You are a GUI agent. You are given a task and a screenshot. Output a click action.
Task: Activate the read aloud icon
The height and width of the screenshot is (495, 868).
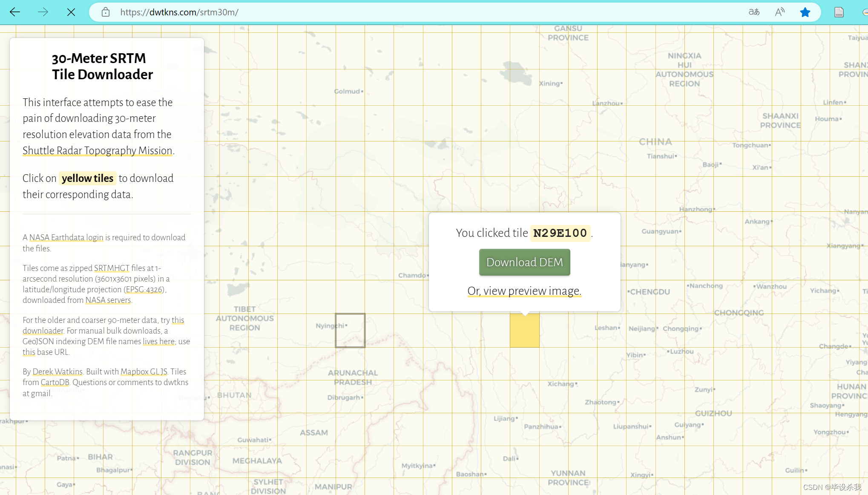779,12
